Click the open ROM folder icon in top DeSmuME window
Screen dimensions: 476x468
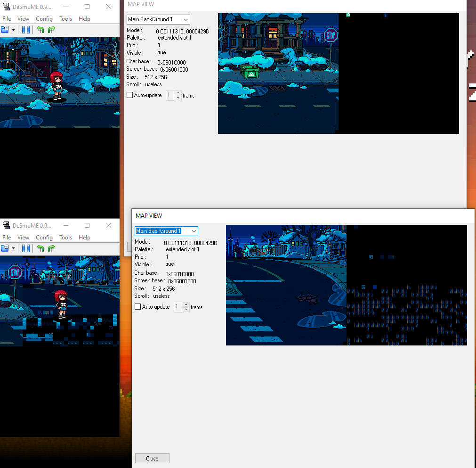pos(5,30)
